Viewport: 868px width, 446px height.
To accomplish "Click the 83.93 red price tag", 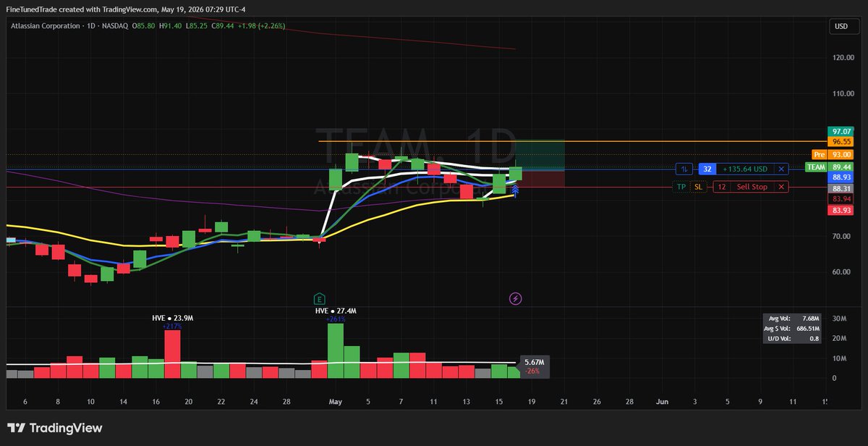I will click(841, 211).
